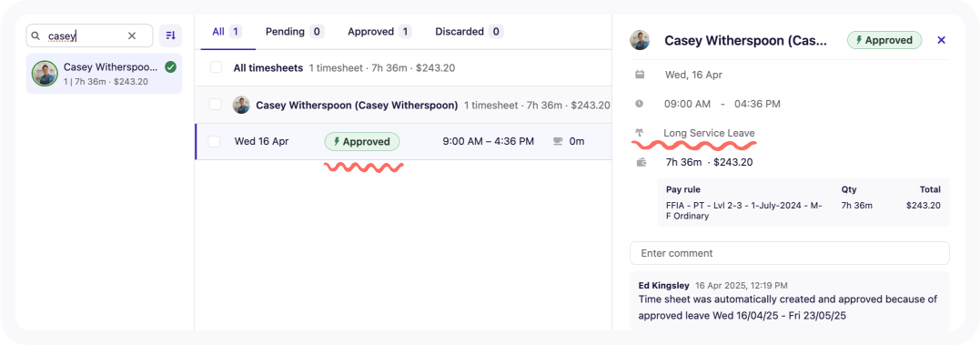Switch to the Pending tab
Image resolution: width=980 pixels, height=345 pixels.
[x=295, y=31]
